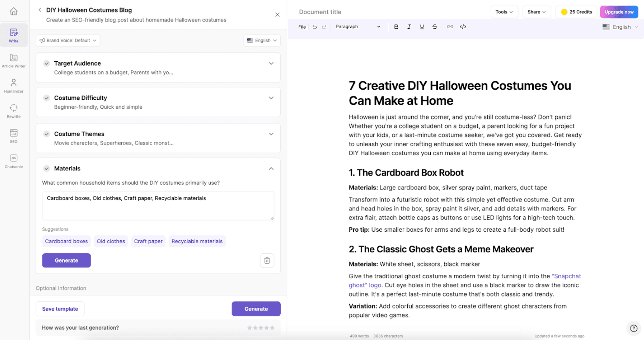
Task: Open the Rewrite tool
Action: (14, 111)
